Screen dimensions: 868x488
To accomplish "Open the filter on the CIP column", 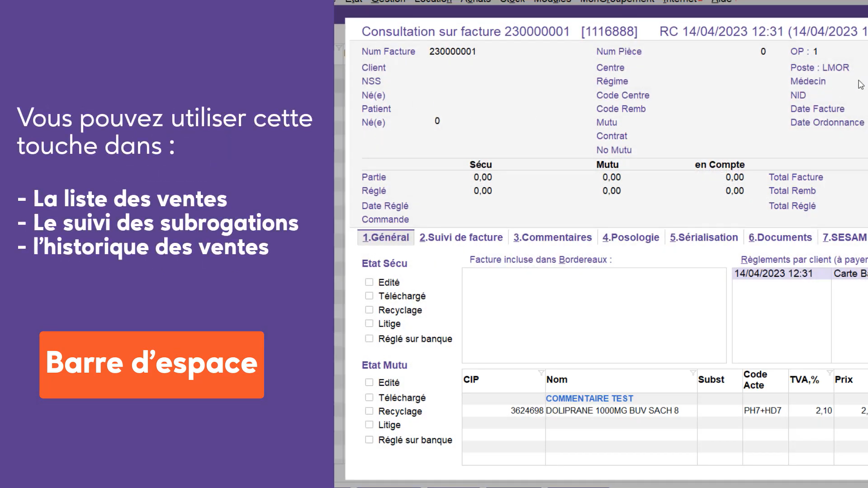I will click(541, 373).
